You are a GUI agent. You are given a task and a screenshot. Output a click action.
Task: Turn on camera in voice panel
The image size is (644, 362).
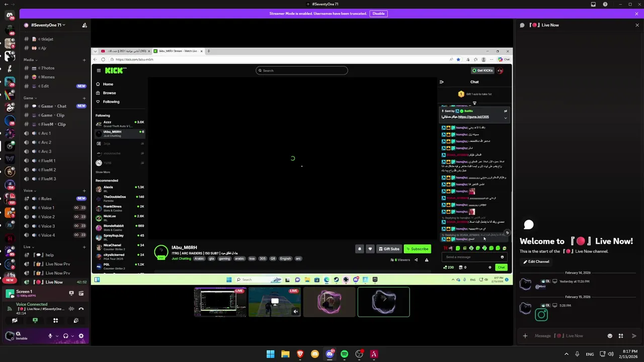tap(15, 320)
